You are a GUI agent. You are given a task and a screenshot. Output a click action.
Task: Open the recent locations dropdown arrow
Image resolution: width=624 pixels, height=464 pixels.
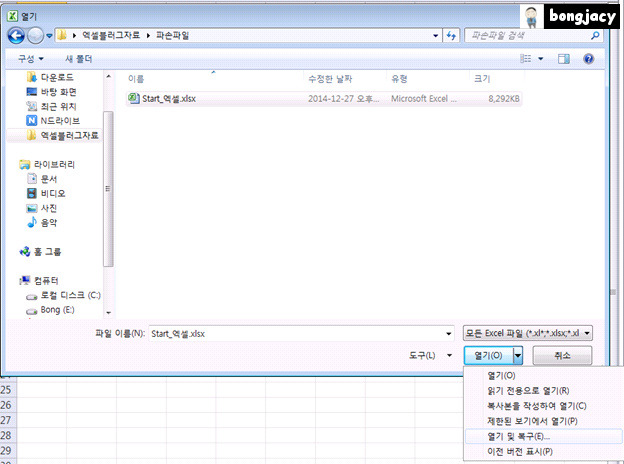point(49,36)
